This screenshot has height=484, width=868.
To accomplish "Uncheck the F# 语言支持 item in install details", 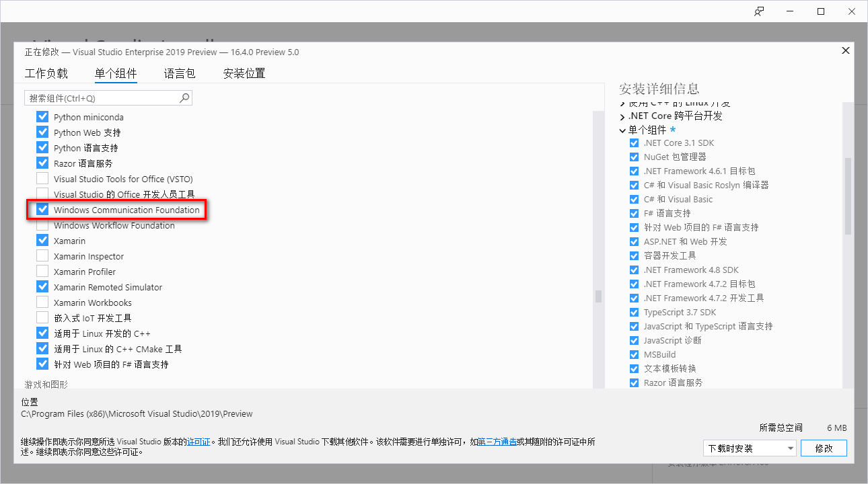I will (634, 214).
